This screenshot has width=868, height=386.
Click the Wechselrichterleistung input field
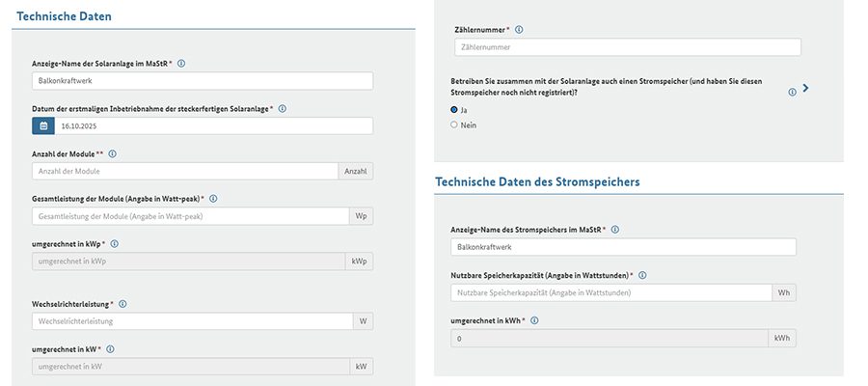click(193, 321)
